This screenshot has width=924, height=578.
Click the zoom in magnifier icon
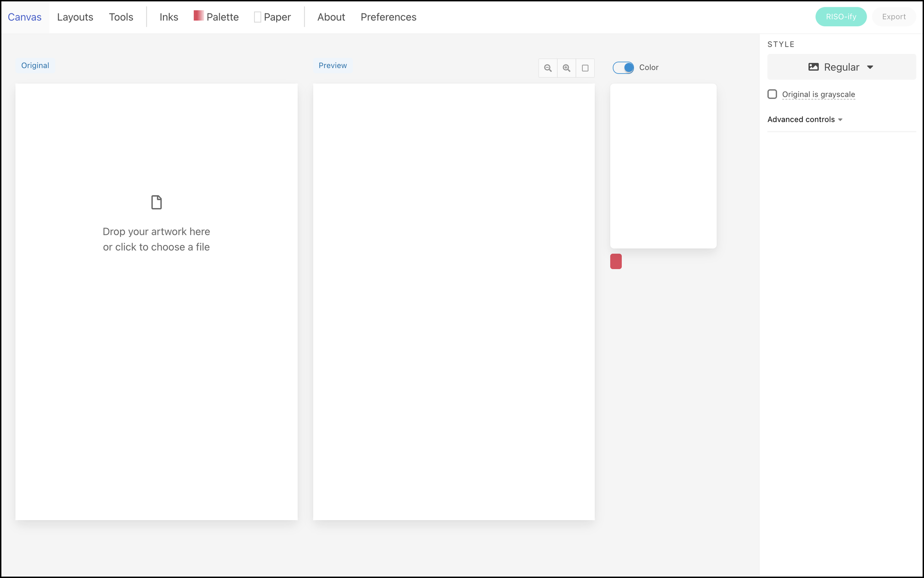[x=566, y=68]
